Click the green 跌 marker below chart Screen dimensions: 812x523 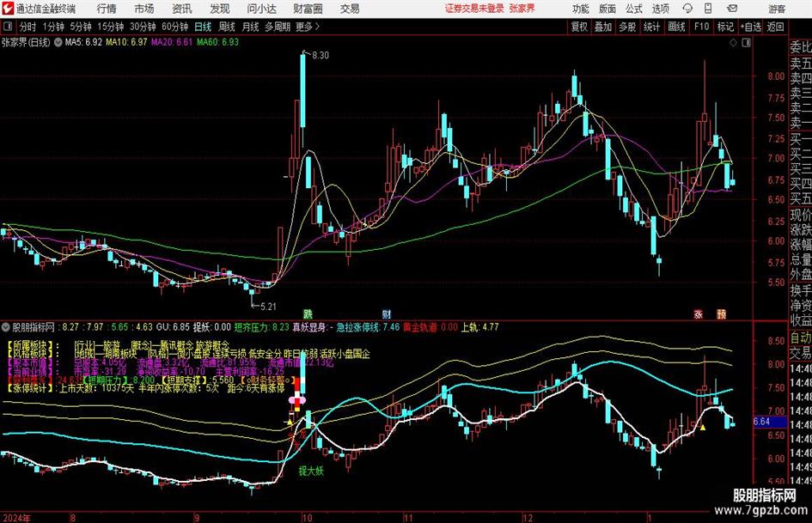(308, 313)
